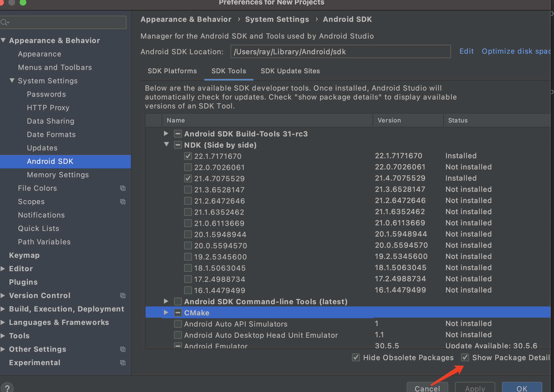Click the search magnifier icon
This screenshot has width=554, height=392.
[x=4, y=22]
